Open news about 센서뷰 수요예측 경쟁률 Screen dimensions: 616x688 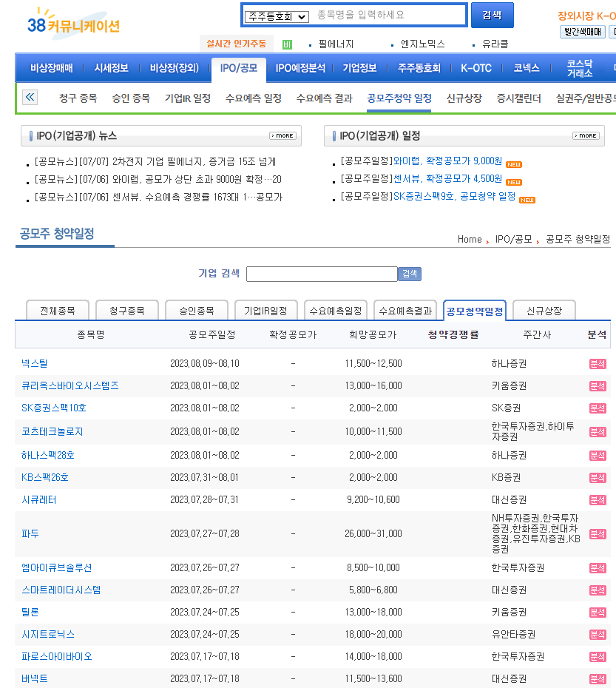(158, 197)
